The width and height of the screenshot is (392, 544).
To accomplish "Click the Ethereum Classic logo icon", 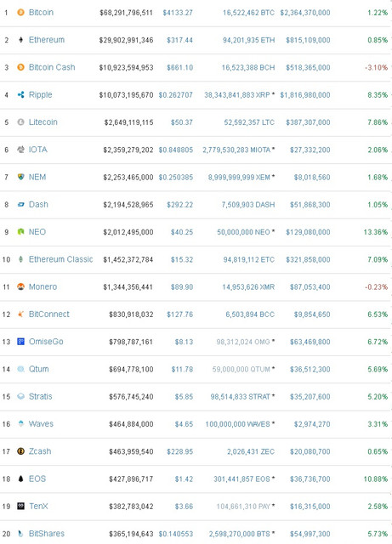I will (20, 259).
